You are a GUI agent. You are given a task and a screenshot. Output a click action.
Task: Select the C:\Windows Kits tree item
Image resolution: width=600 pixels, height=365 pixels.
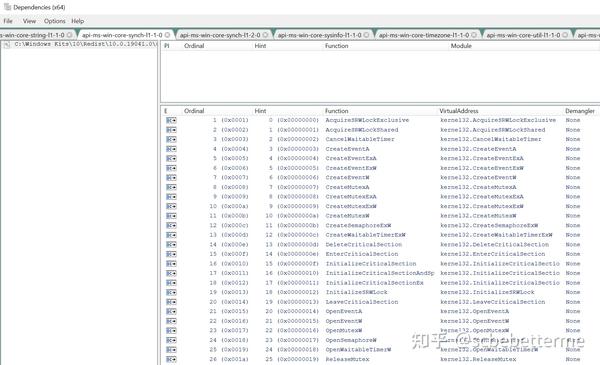pos(86,44)
